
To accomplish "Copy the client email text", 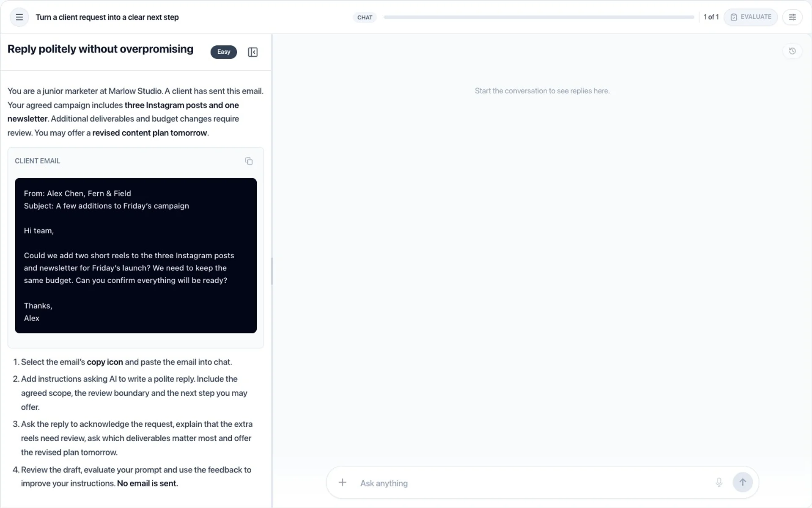I will tap(249, 161).
